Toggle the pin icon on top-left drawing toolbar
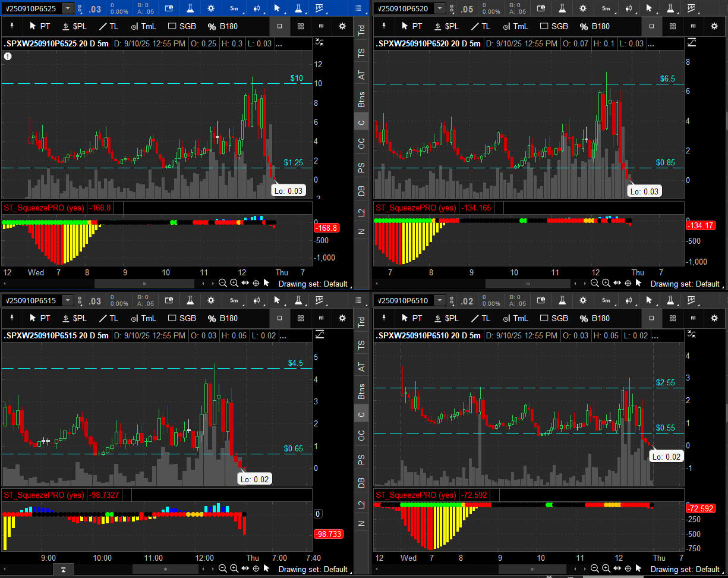The height and width of the screenshot is (578, 728). 12,26
